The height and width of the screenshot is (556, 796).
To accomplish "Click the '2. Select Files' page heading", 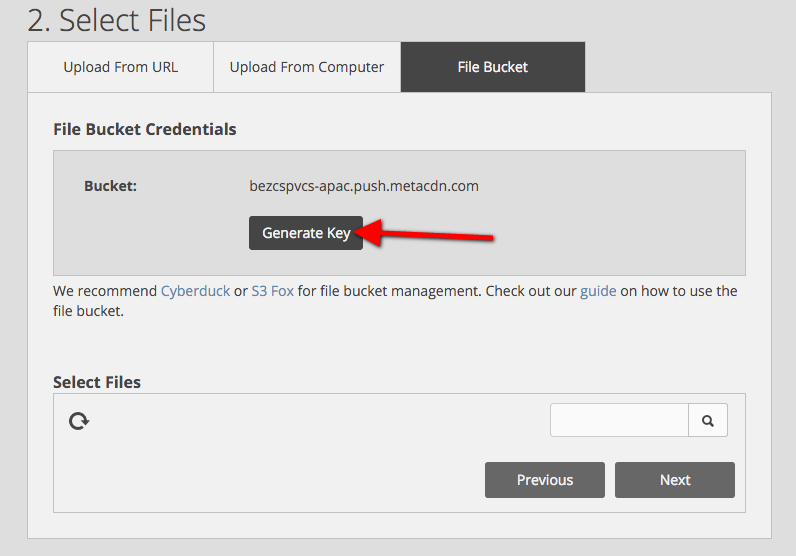I will click(x=117, y=21).
